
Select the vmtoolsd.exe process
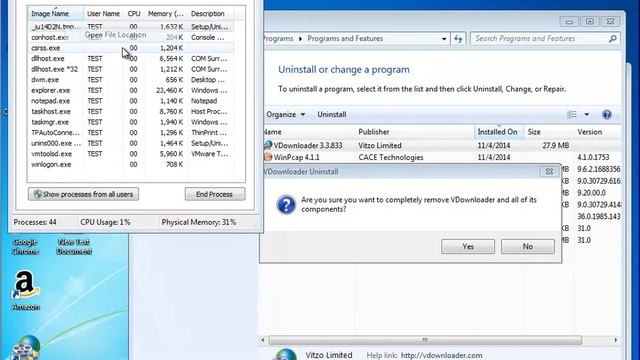[x=131, y=154]
